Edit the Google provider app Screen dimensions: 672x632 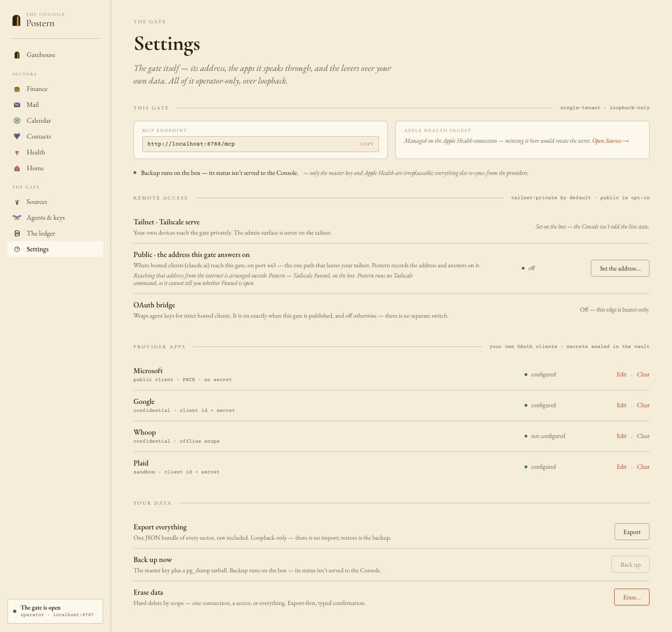click(x=621, y=405)
